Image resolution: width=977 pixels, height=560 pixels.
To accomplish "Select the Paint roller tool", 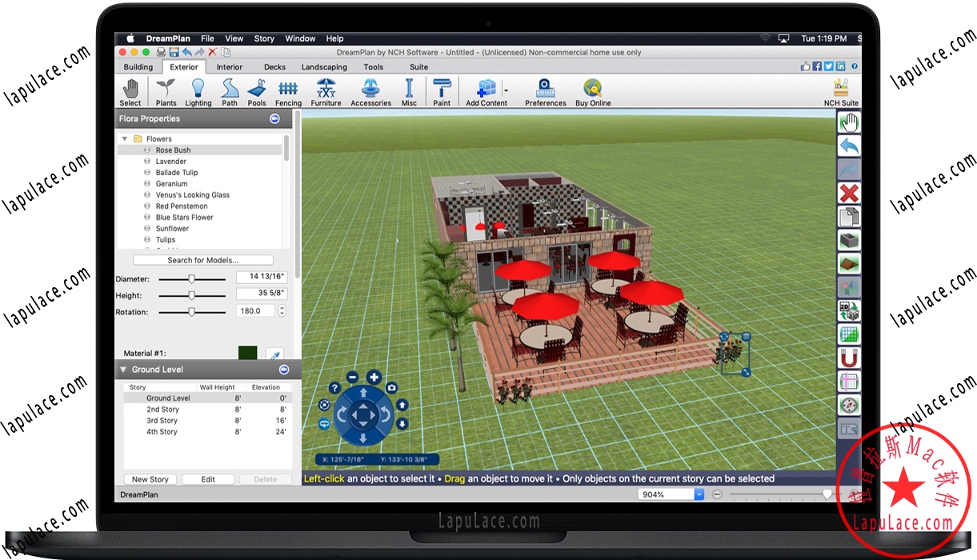I will click(442, 92).
